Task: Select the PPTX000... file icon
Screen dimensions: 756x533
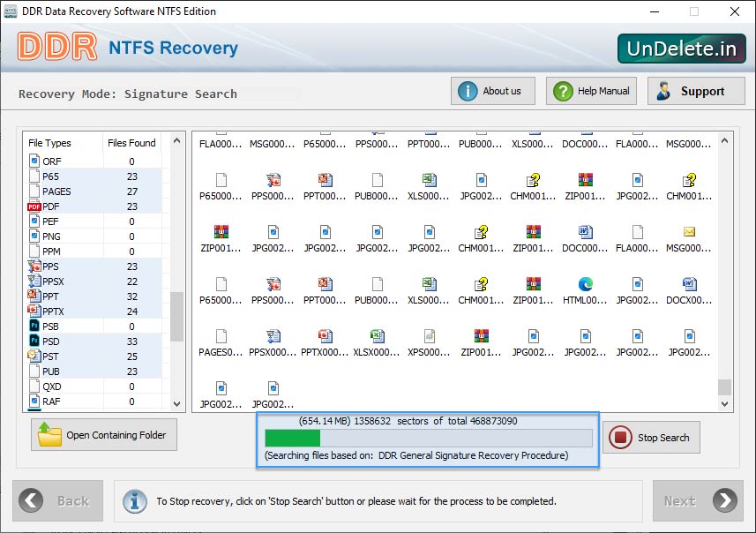Action: 326,336
